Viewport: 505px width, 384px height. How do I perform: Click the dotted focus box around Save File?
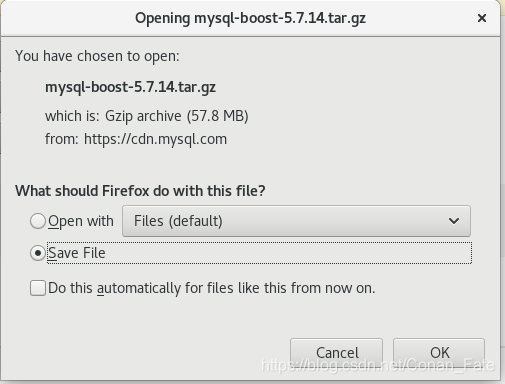259,253
